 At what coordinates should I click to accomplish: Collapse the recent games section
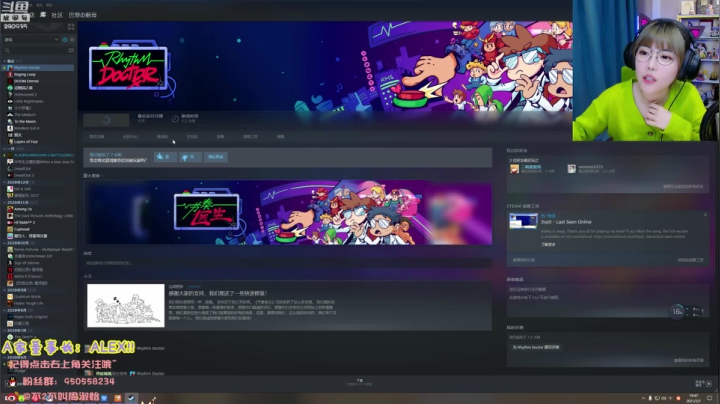pos(5,61)
